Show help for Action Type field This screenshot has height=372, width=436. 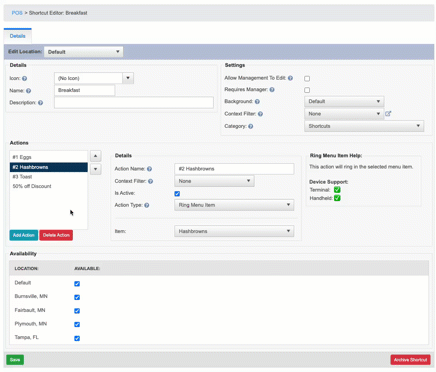pos(147,205)
